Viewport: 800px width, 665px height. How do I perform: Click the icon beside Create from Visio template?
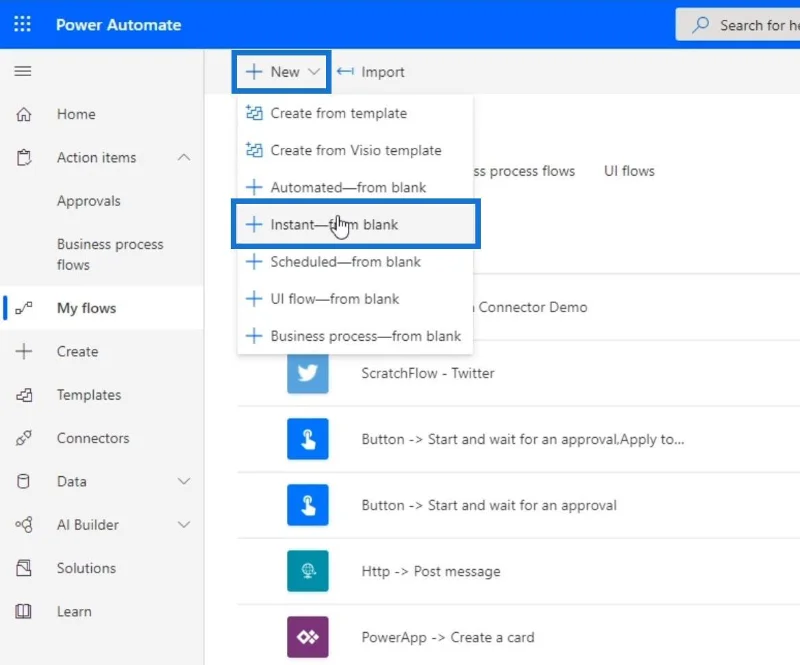(254, 150)
